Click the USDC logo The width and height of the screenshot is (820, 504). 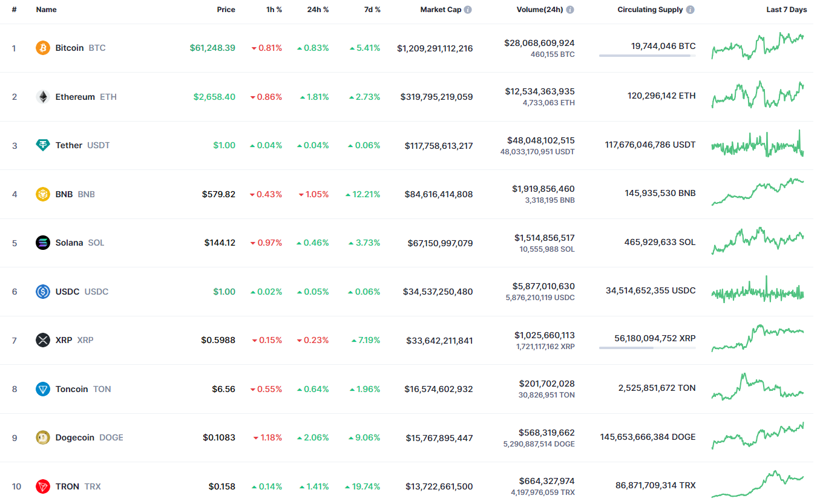(x=42, y=292)
